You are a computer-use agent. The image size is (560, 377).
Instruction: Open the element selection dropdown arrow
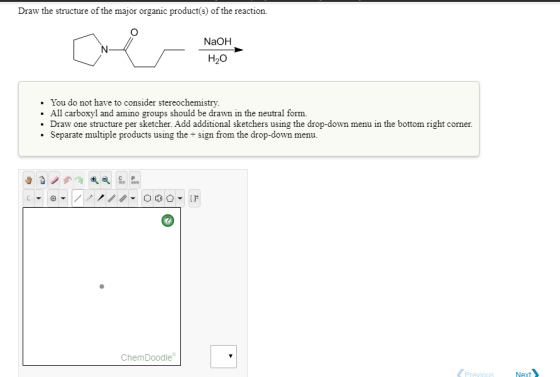39,198
